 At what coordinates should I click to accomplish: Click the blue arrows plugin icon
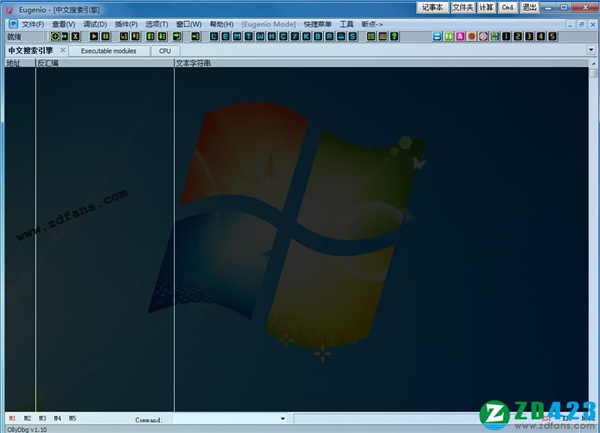pos(437,36)
